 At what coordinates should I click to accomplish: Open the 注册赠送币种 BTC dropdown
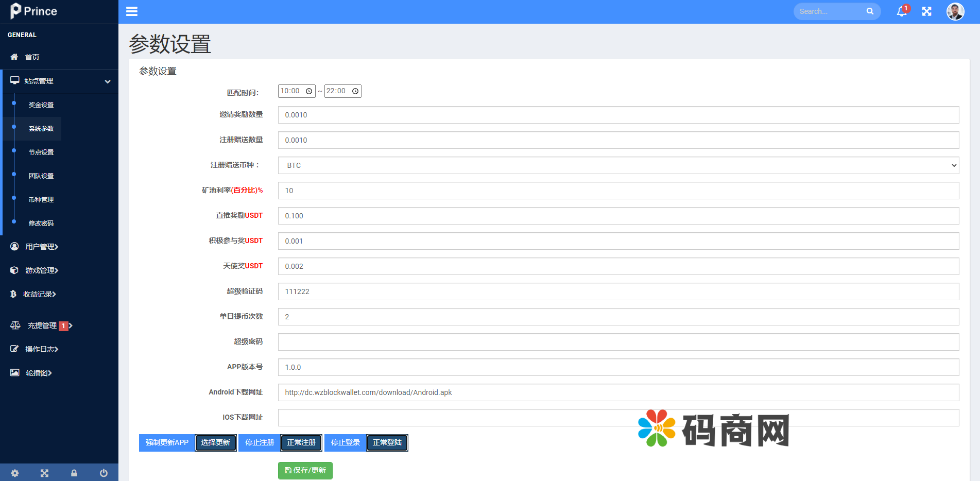pyautogui.click(x=618, y=165)
